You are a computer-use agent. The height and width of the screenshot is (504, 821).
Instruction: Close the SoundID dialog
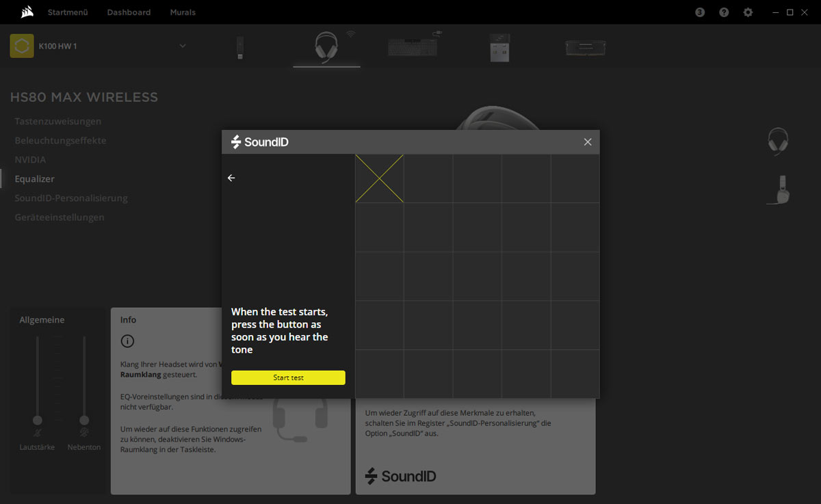point(588,142)
